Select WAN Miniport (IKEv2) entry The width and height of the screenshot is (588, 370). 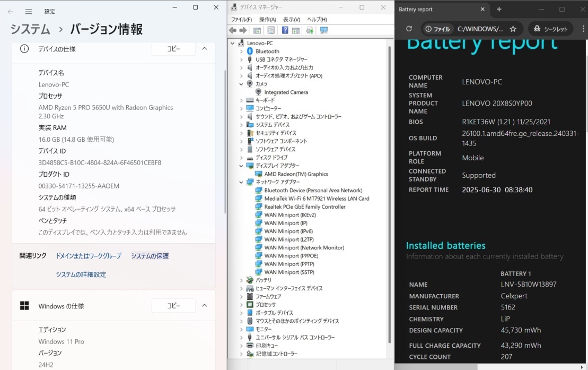(x=290, y=215)
